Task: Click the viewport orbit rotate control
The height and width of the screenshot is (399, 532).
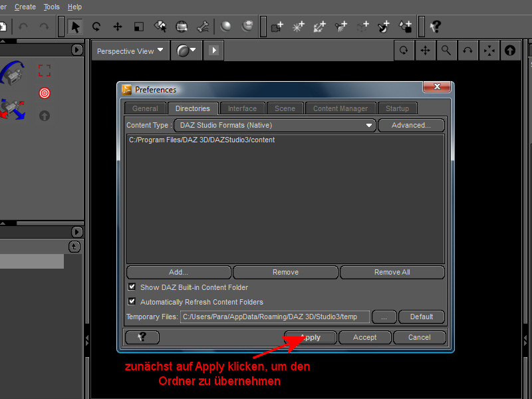Action: pyautogui.click(x=404, y=51)
